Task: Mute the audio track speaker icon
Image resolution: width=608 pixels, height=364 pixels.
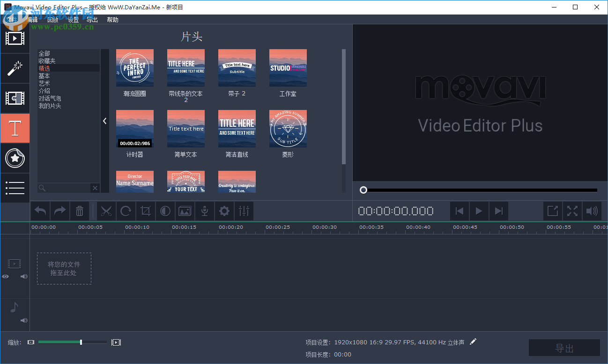Action: click(x=23, y=320)
